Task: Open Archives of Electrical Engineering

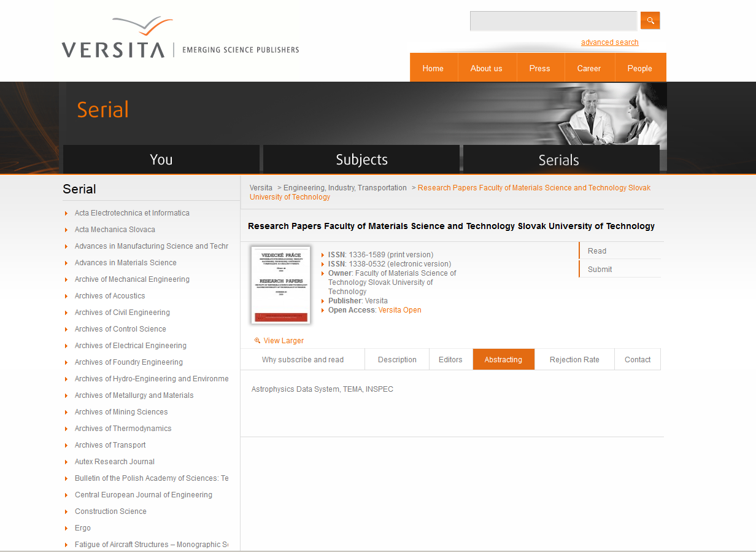Action: (x=131, y=346)
